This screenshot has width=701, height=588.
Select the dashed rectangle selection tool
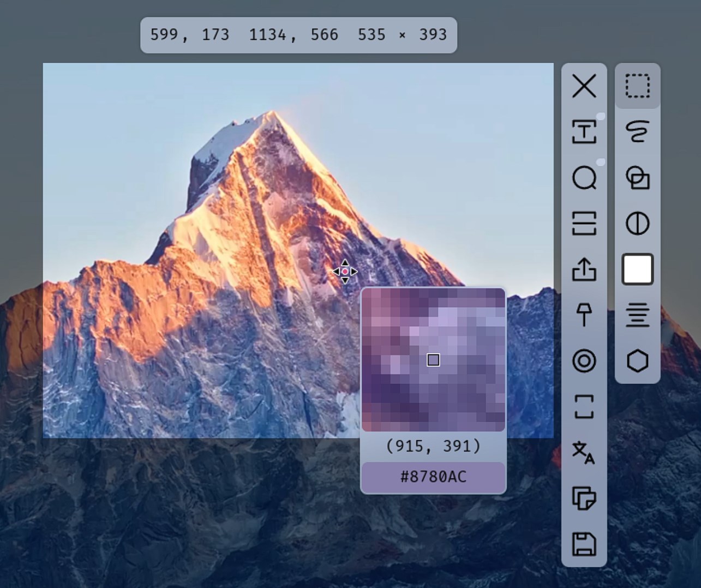click(x=637, y=86)
